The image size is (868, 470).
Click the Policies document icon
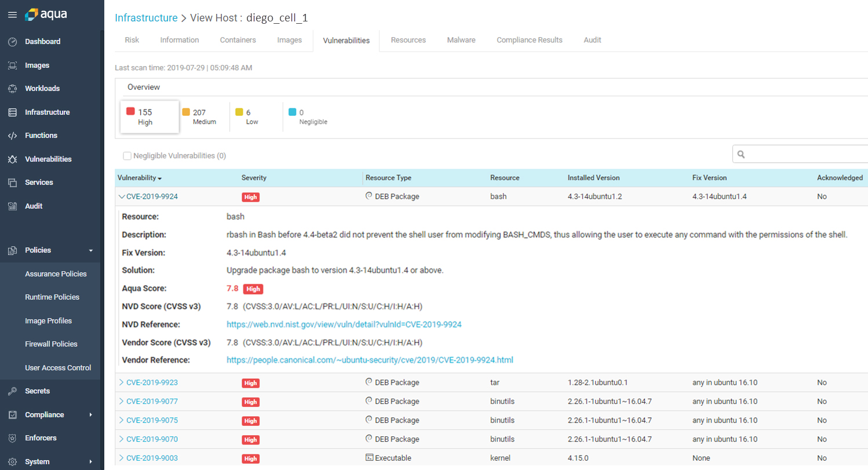pos(12,250)
